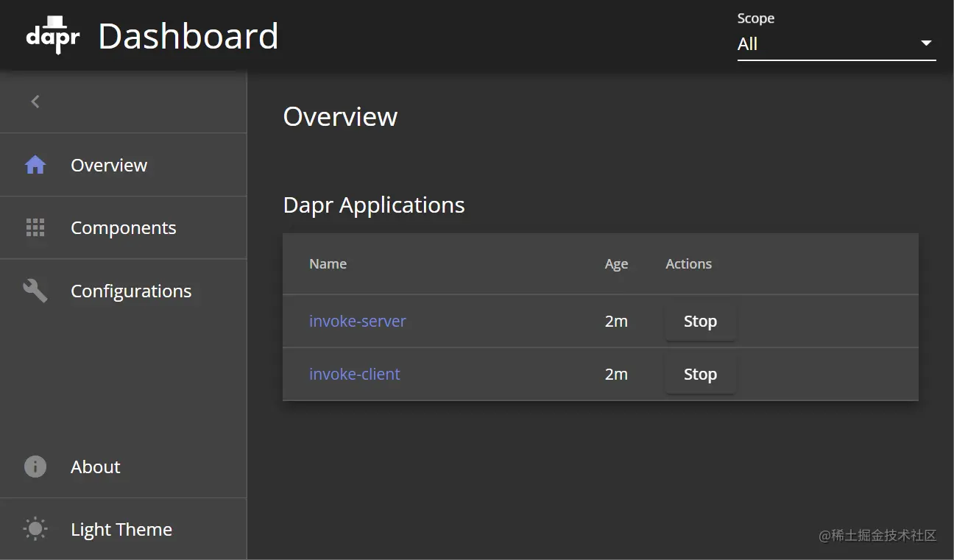Open the Configurations menu item
954x560 pixels.
tap(123, 291)
